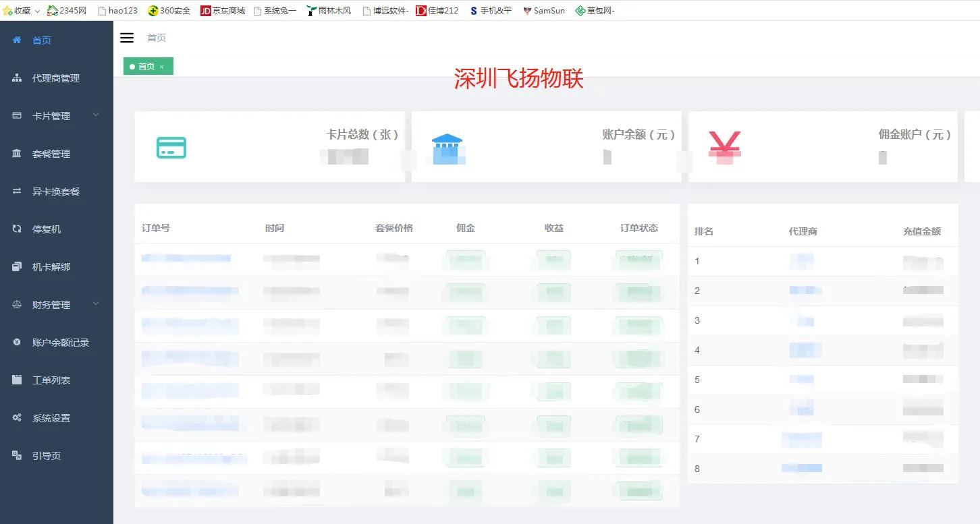The height and width of the screenshot is (524, 980).
Task: Click the 停复机 refresh icon in sidebar
Action: click(16, 229)
